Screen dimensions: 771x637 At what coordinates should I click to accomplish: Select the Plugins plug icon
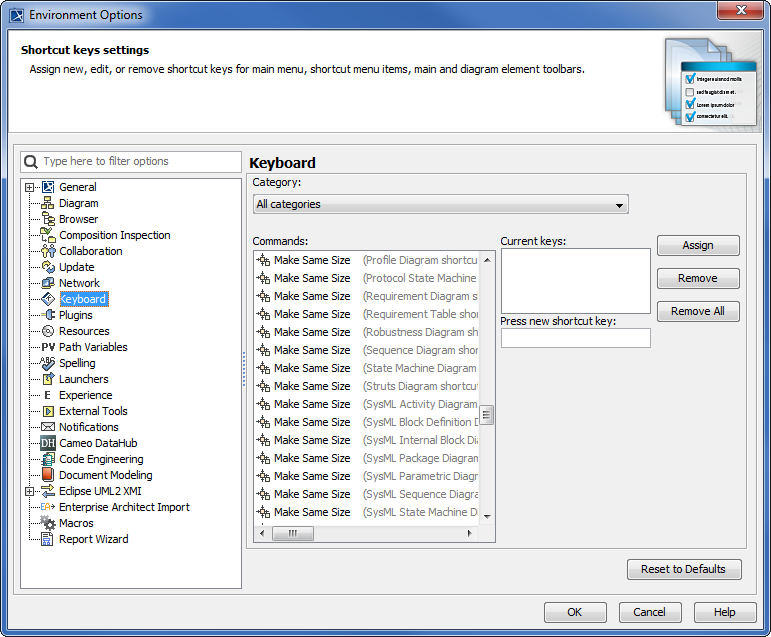pyautogui.click(x=48, y=315)
